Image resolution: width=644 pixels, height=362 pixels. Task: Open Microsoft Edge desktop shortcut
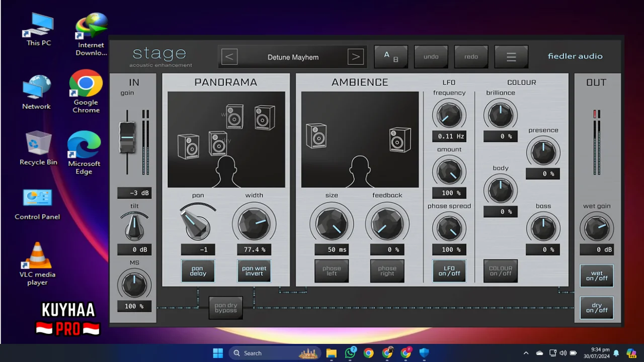84,153
